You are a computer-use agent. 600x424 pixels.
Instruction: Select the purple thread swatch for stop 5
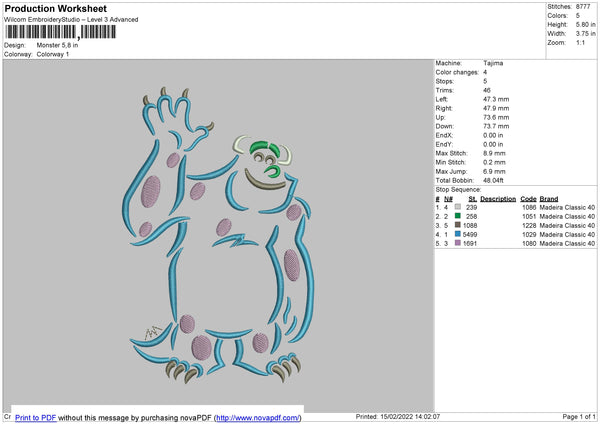455,243
